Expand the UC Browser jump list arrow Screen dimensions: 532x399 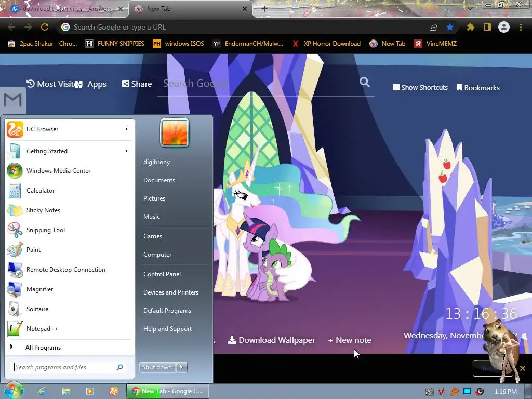point(127,129)
